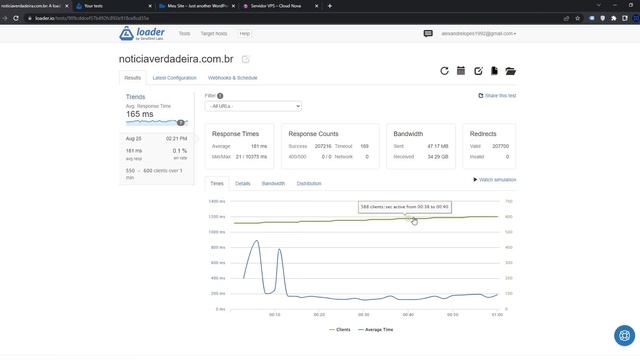The image size is (640, 360).
Task: Click the Help navigation button
Action: pos(244,33)
